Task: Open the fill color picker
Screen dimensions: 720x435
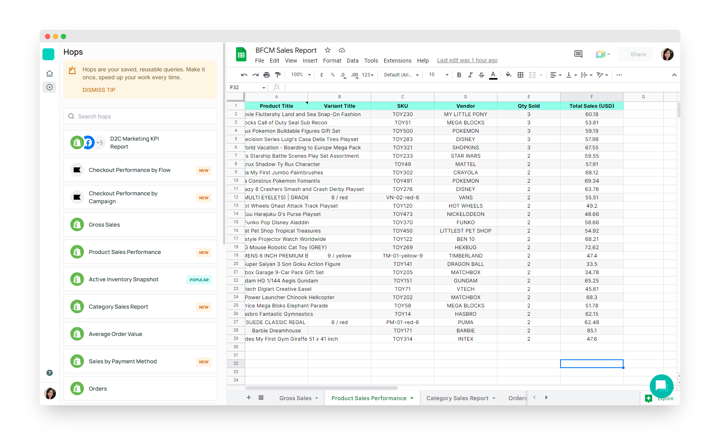Action: (x=508, y=75)
